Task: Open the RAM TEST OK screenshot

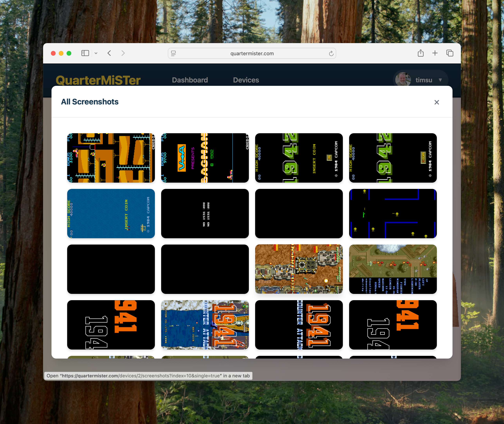Action: (x=205, y=213)
